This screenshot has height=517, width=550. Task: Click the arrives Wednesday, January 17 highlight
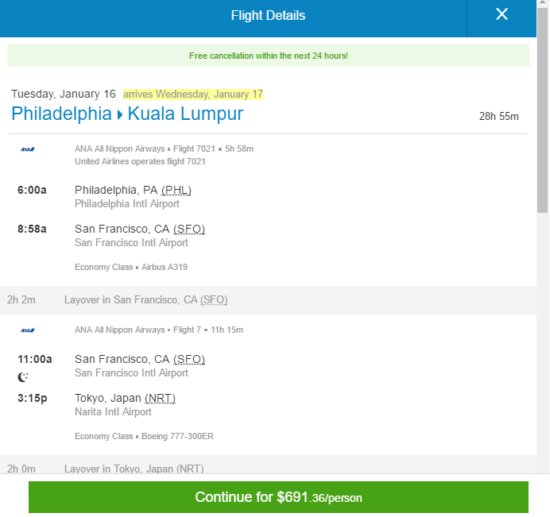(193, 94)
